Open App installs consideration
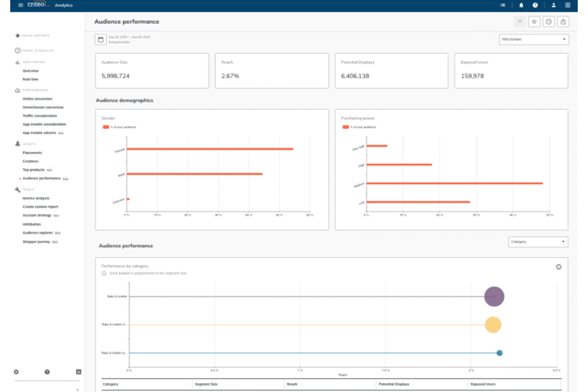Screen dimensions: 588x392 pos(44,124)
